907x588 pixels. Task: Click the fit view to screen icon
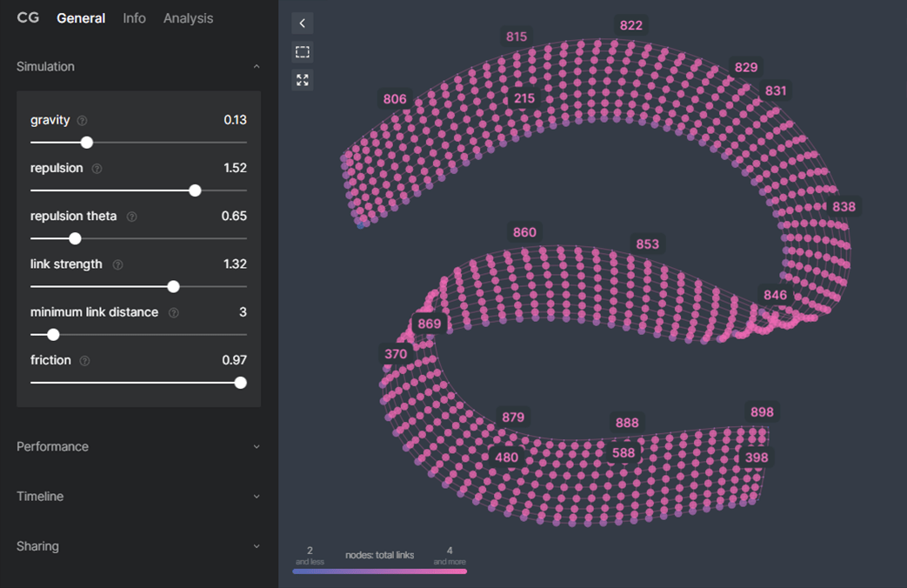pos(302,80)
